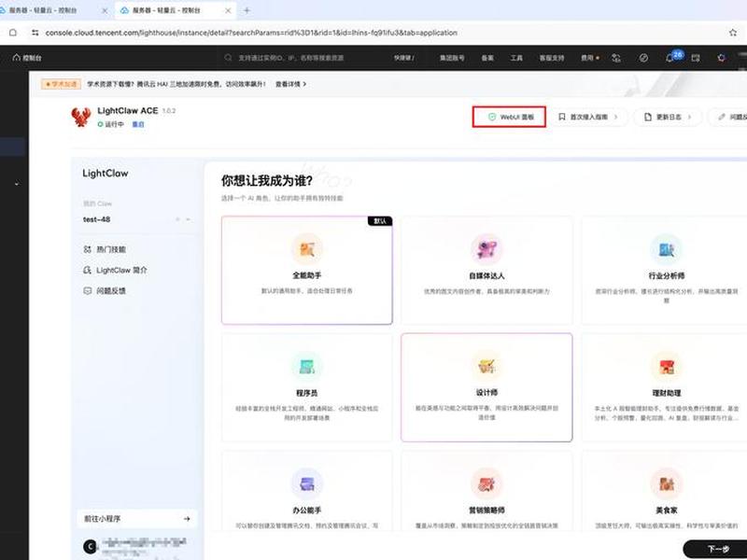
Task: Select the 设计师 role icon
Action: point(486,366)
